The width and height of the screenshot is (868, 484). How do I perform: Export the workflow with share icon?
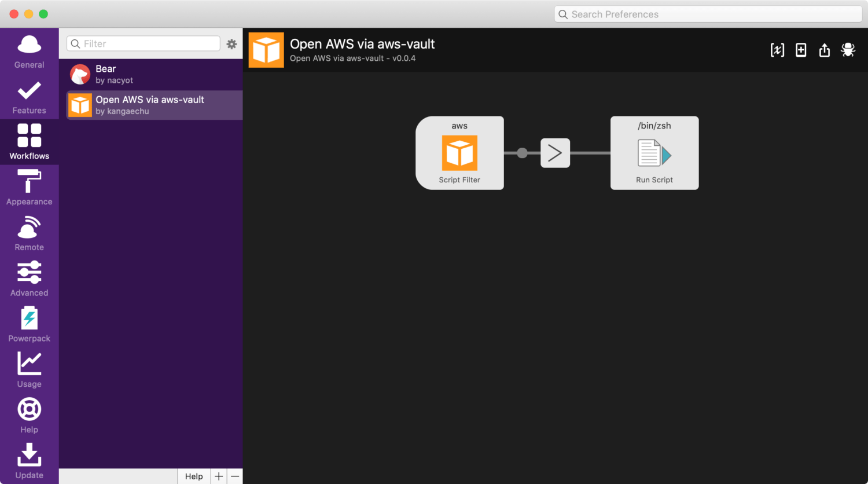click(825, 50)
